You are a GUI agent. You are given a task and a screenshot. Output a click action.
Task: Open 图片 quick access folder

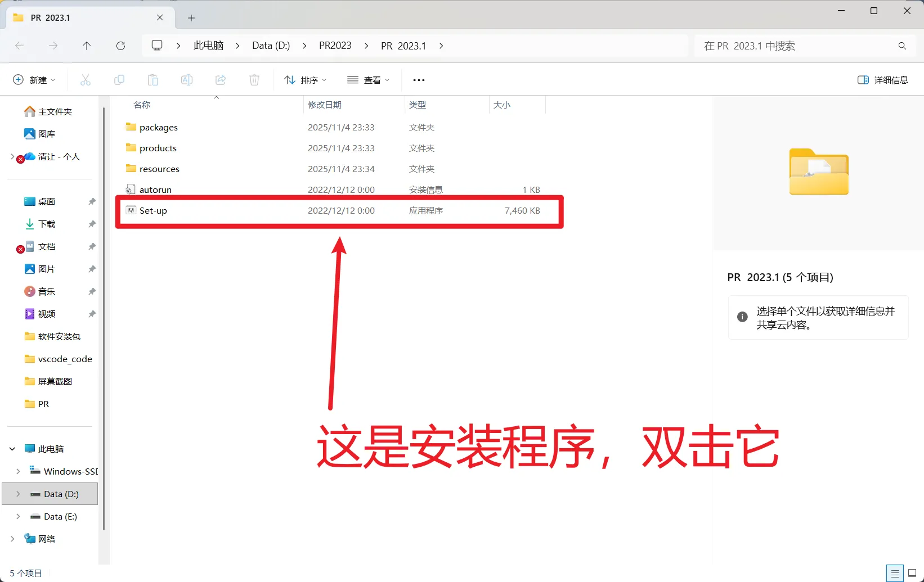tap(40, 269)
